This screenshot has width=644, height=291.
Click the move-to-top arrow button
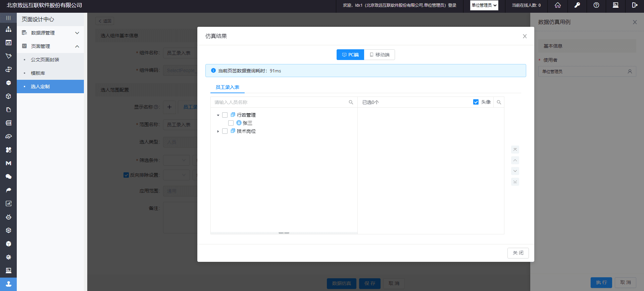click(x=515, y=150)
